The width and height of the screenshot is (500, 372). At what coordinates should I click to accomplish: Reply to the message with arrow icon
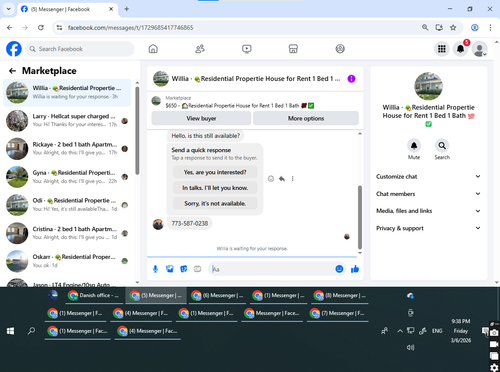[282, 179]
